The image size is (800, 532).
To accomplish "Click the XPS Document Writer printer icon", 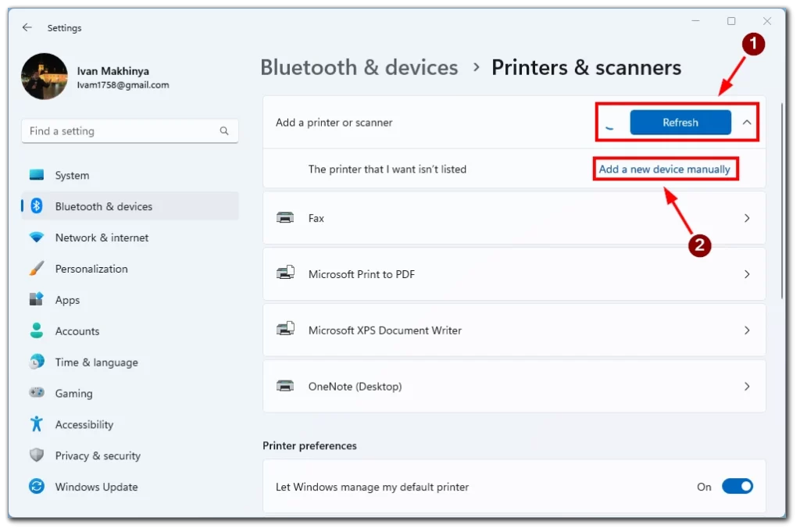I will [285, 329].
